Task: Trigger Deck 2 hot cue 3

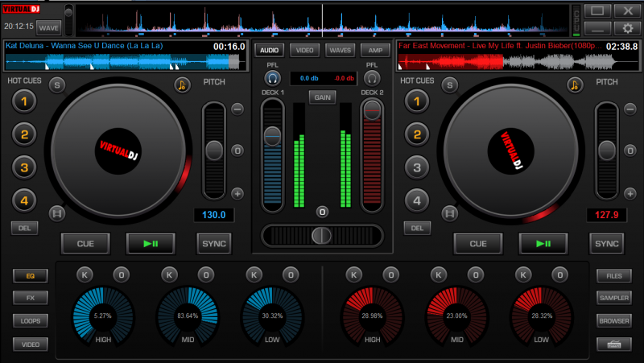Action: (417, 167)
